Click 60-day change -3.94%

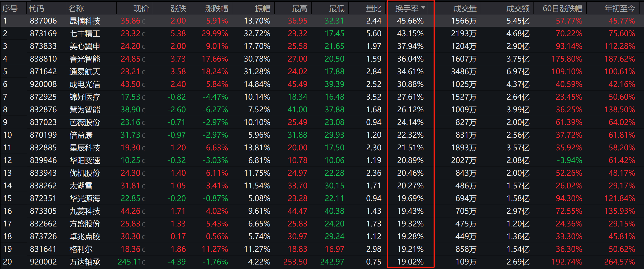click(x=569, y=160)
